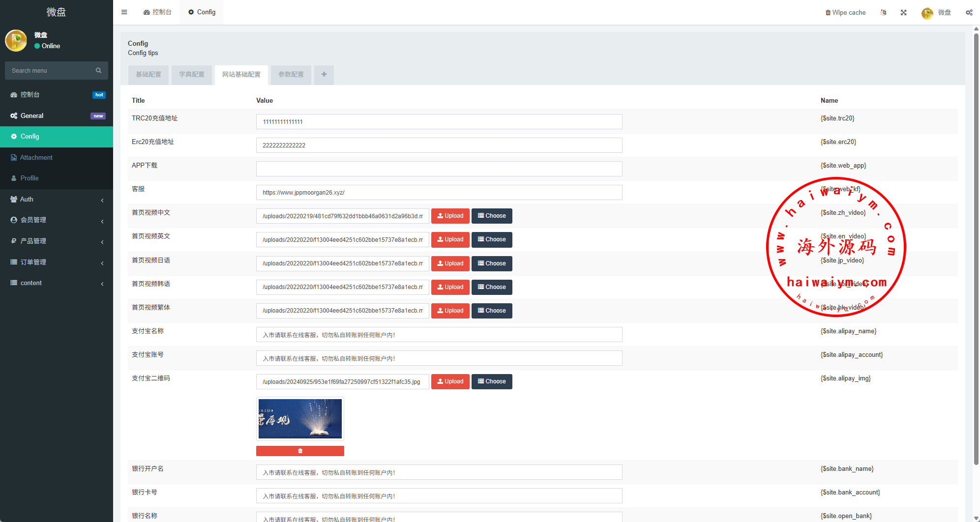
Task: Switch to the 基础配置 tab
Action: tap(148, 75)
